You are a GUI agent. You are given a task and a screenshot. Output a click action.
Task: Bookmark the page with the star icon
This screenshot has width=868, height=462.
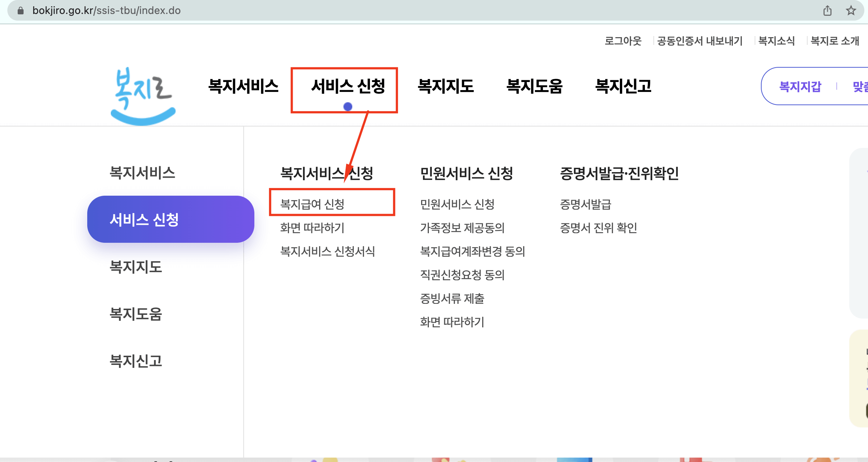coord(851,11)
